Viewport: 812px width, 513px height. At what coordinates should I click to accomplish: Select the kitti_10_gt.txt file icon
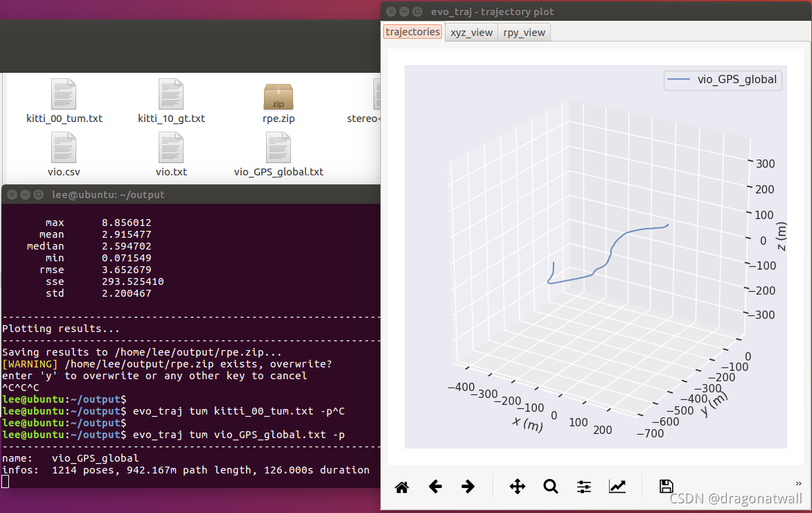[x=171, y=95]
